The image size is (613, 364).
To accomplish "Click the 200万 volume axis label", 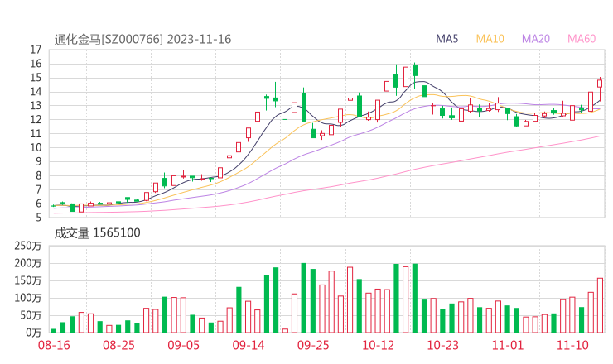I will [28, 263].
